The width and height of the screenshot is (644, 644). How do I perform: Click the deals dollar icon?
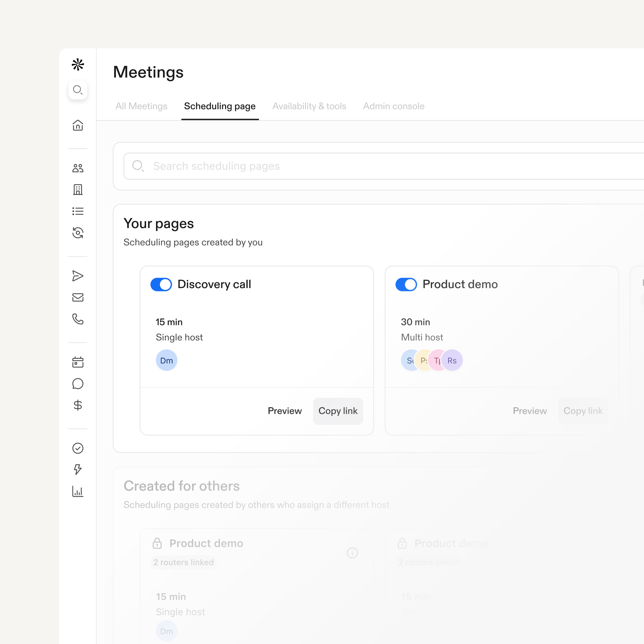point(78,405)
